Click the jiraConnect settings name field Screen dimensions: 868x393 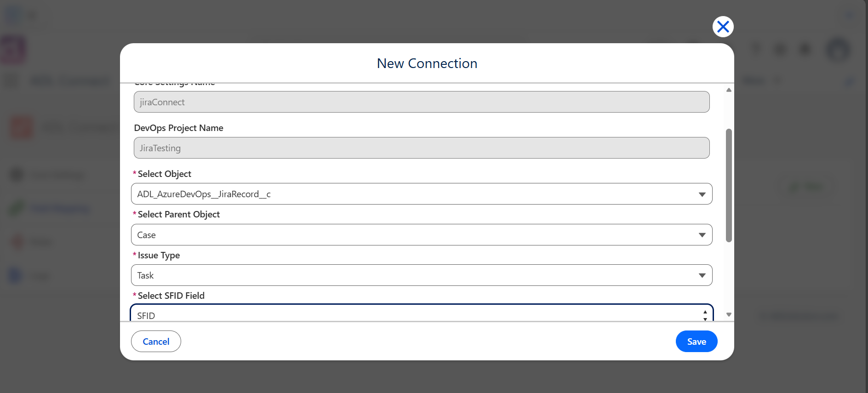422,102
